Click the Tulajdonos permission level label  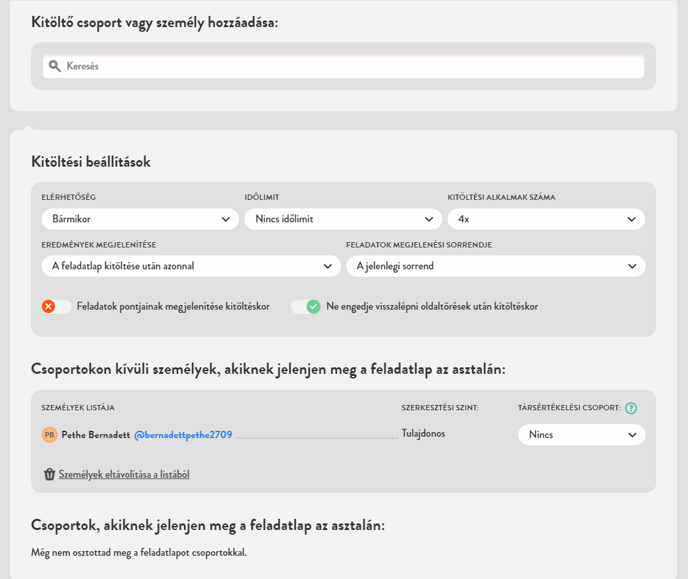coord(423,434)
